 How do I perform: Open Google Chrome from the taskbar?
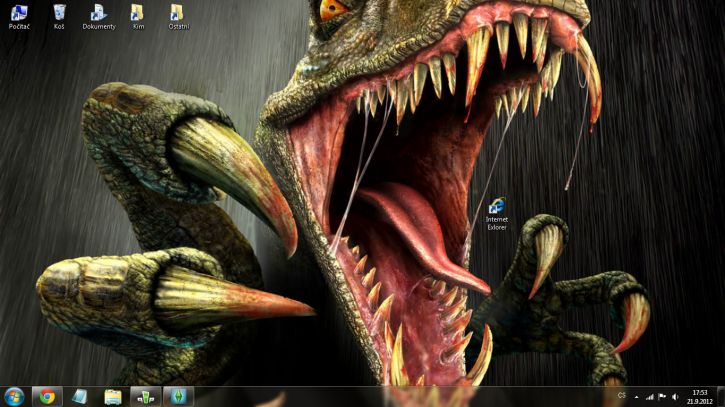47,397
